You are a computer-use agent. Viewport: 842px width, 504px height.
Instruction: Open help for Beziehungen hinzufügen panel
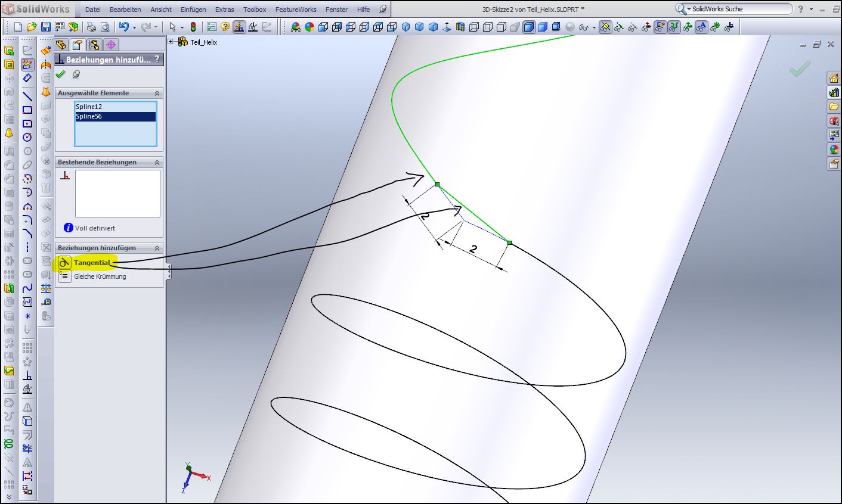click(157, 59)
